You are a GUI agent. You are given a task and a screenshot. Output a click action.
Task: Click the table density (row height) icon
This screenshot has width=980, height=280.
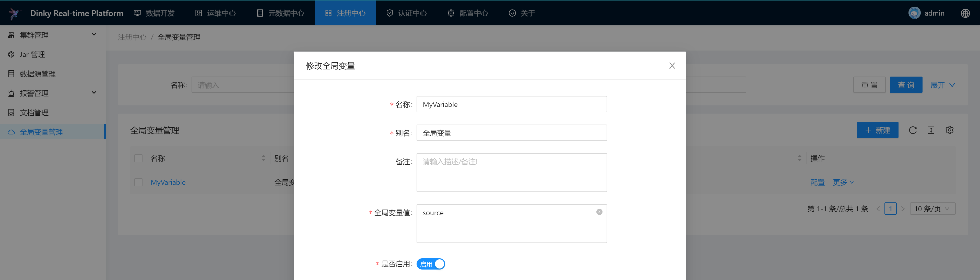pyautogui.click(x=931, y=130)
